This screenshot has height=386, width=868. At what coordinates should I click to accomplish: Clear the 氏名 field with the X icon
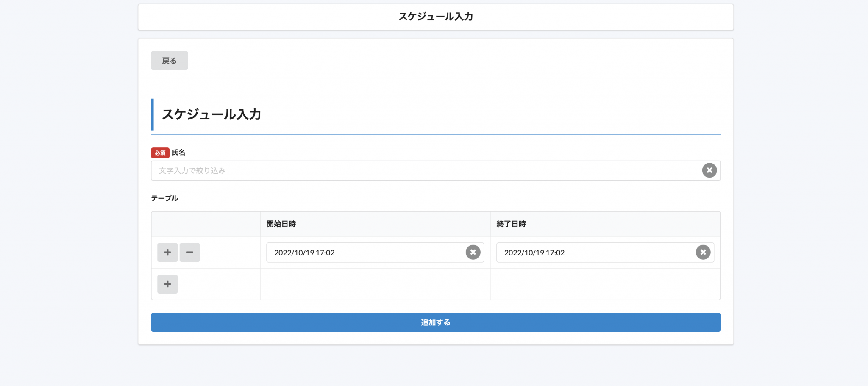coord(709,170)
